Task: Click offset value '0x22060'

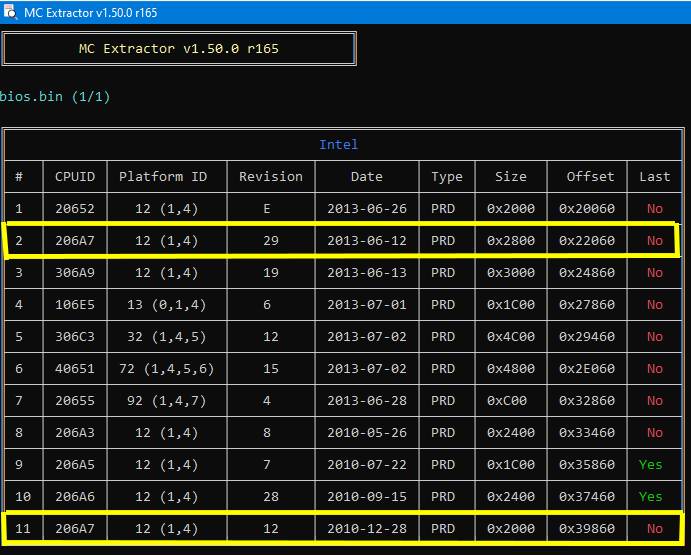Action: click(587, 241)
